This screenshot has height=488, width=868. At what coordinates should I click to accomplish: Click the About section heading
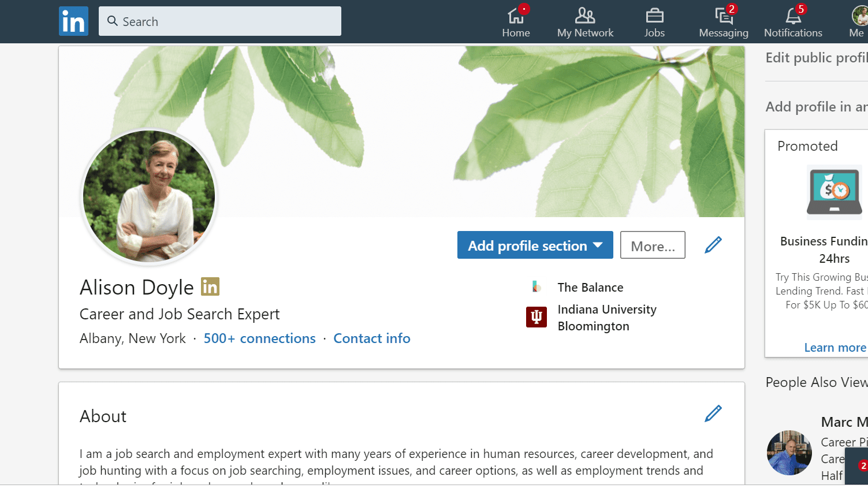(x=103, y=416)
